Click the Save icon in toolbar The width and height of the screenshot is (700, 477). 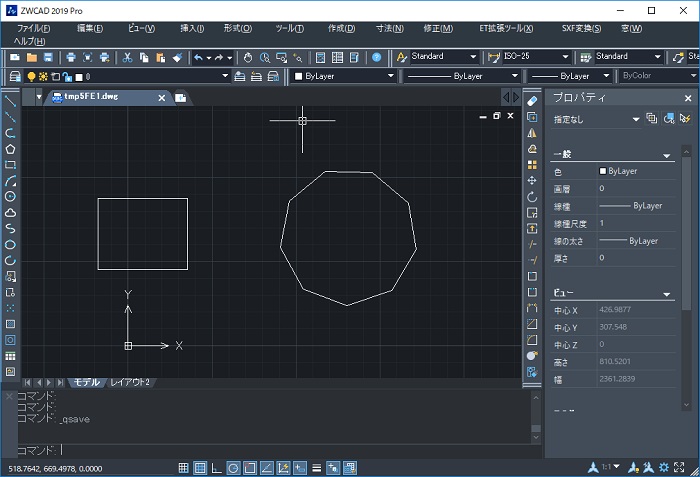pos(48,57)
